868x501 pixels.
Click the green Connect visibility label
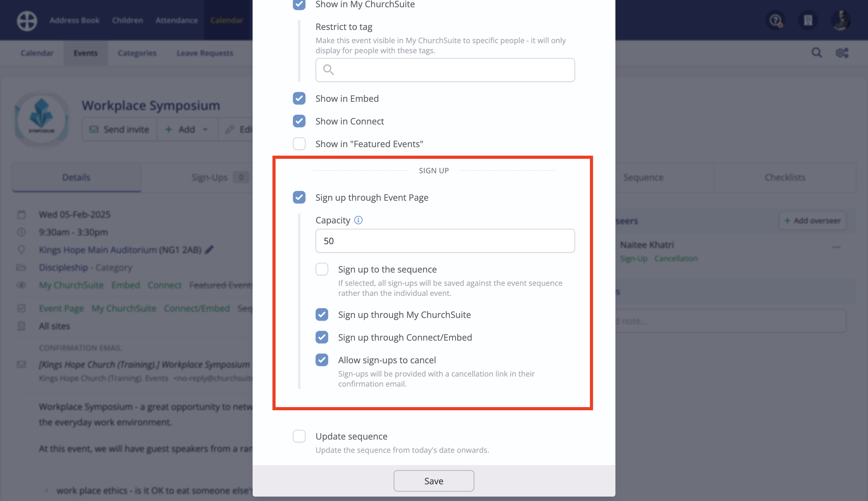(x=164, y=285)
